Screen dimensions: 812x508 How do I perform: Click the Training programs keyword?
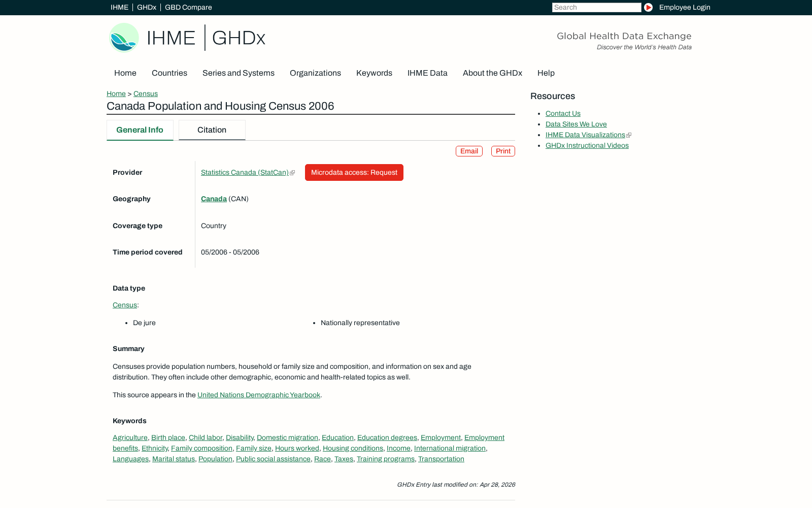(386, 459)
